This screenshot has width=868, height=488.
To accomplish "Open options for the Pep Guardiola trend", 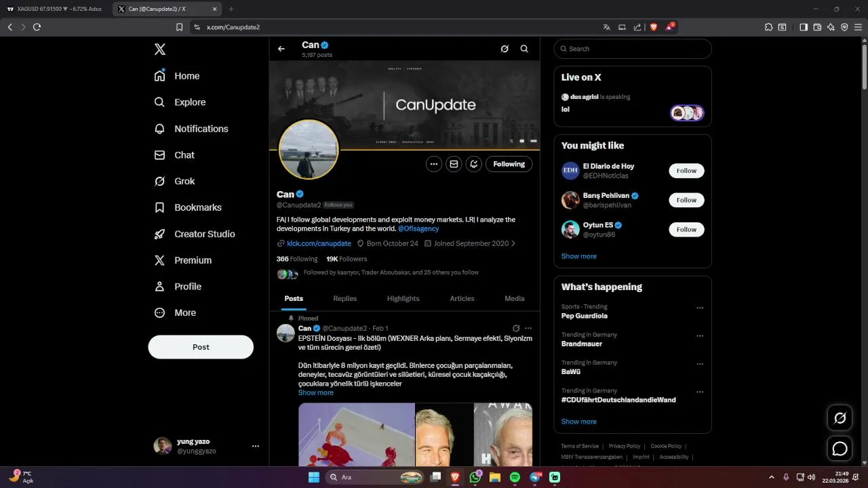I will [x=700, y=308].
